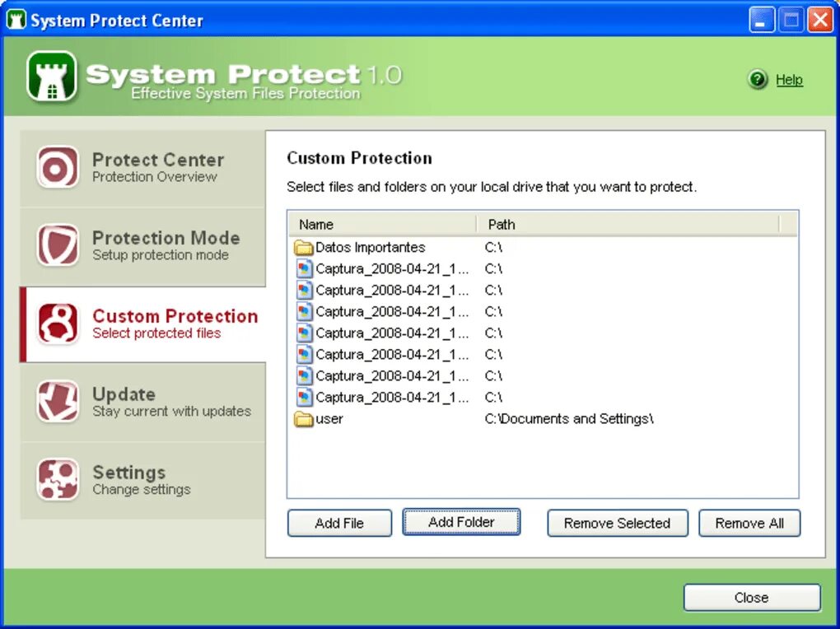Click the green Help question-mark icon
Viewport: 840px width, 629px height.
(x=758, y=79)
